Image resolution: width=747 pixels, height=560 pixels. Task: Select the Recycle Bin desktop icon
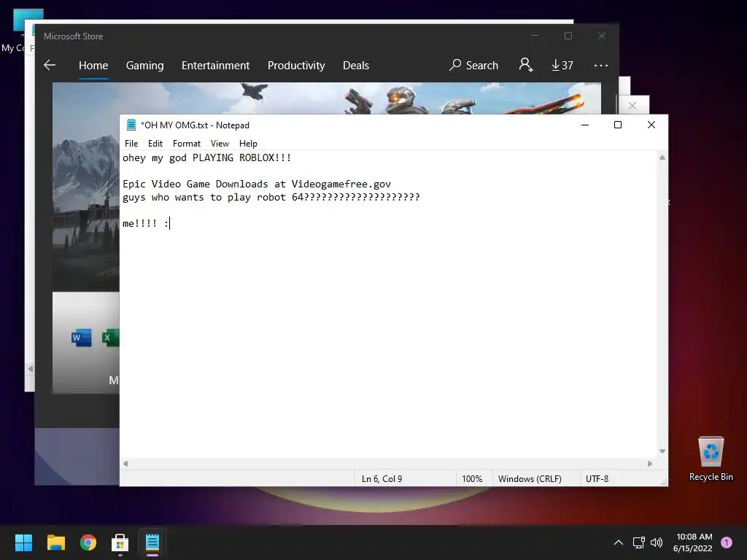[x=711, y=459]
